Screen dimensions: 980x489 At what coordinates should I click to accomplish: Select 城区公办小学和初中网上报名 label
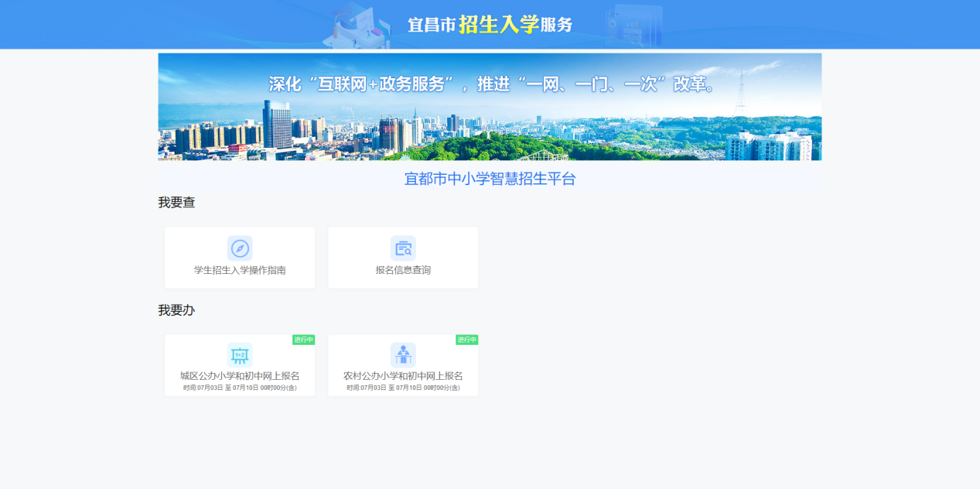(x=240, y=376)
